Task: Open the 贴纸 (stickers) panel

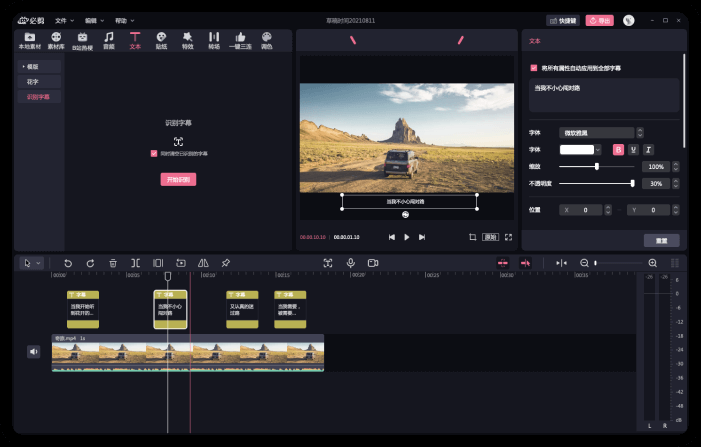Action: pyautogui.click(x=161, y=40)
